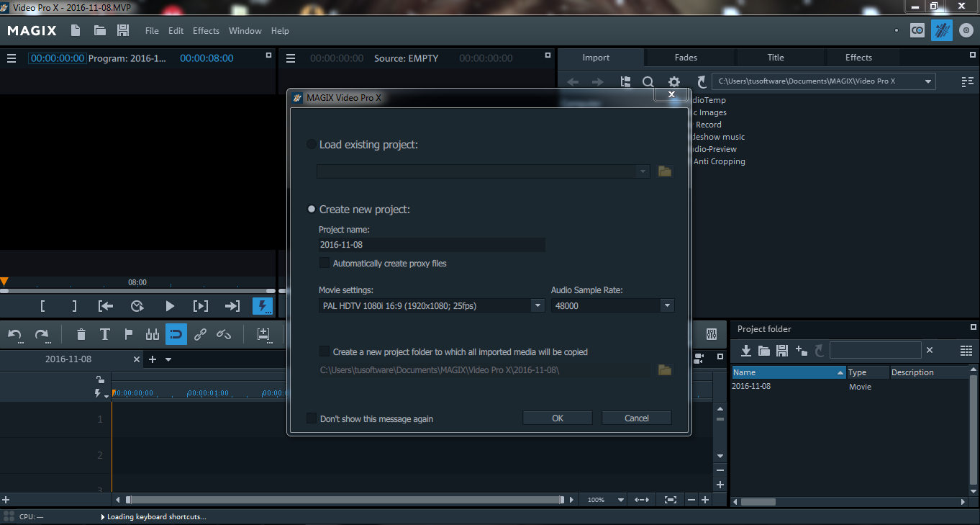This screenshot has height=525, width=980.
Task: Open the Window menu
Action: point(245,31)
